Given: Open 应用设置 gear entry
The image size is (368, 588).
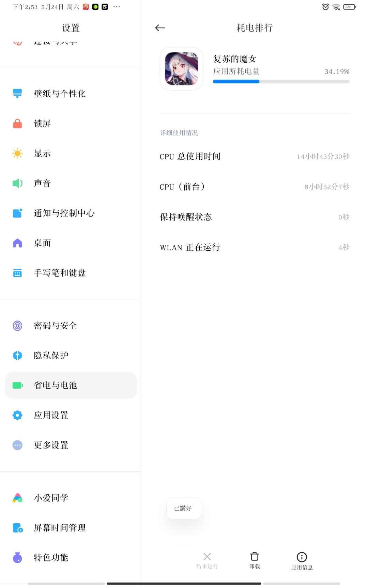Looking at the screenshot, I should point(71,415).
